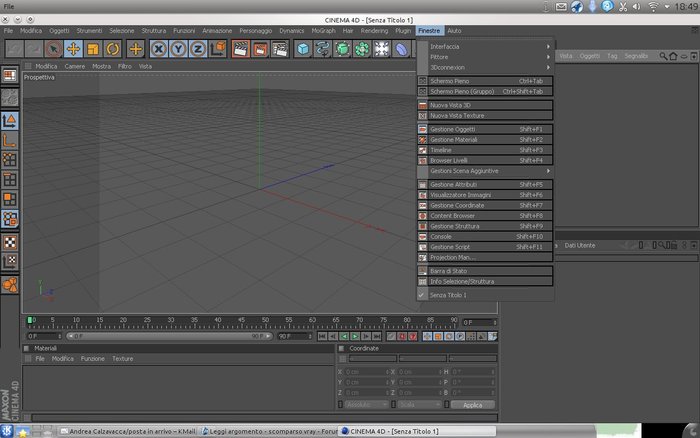The image size is (700, 438).
Task: Click the volume icon in system tray
Action: (x=637, y=6)
